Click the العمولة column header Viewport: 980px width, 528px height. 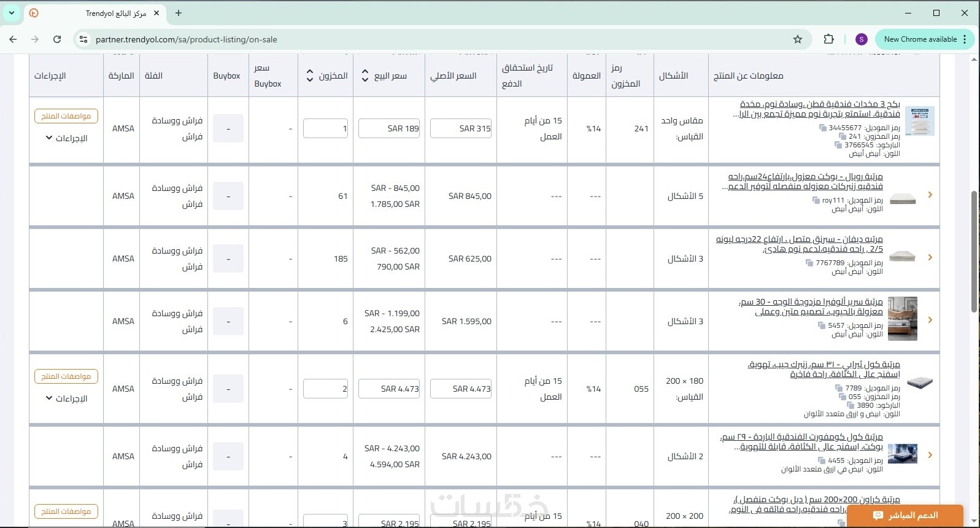click(x=587, y=76)
